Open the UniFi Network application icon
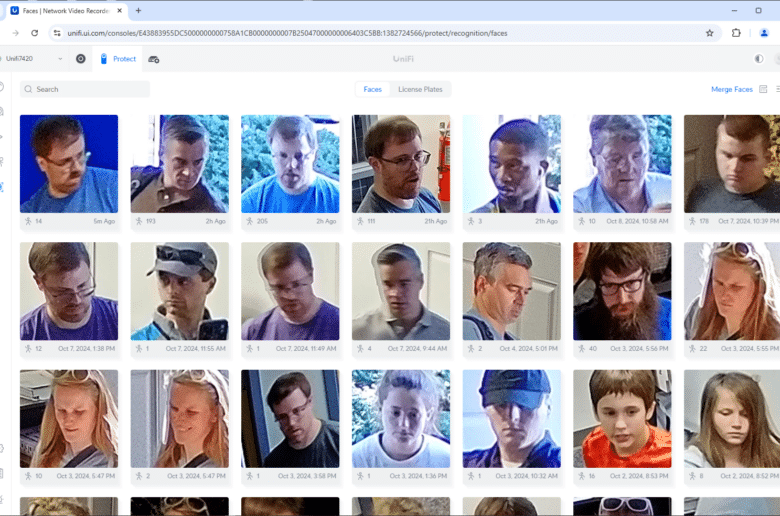 81,59
